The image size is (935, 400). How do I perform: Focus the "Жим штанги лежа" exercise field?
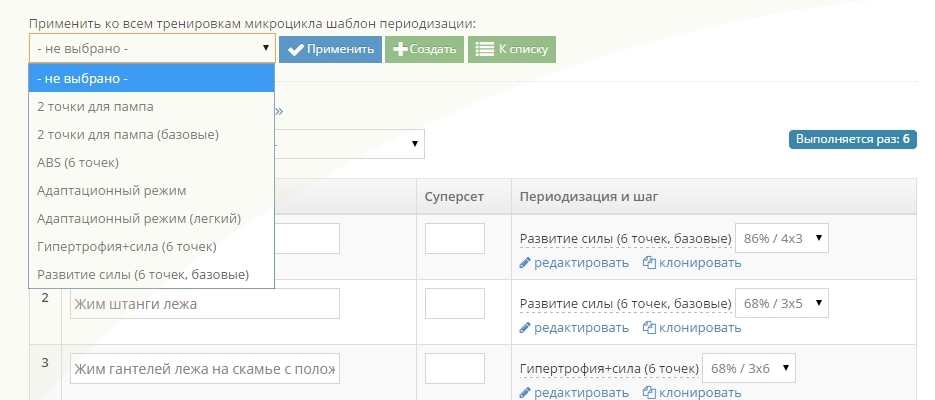point(204,304)
